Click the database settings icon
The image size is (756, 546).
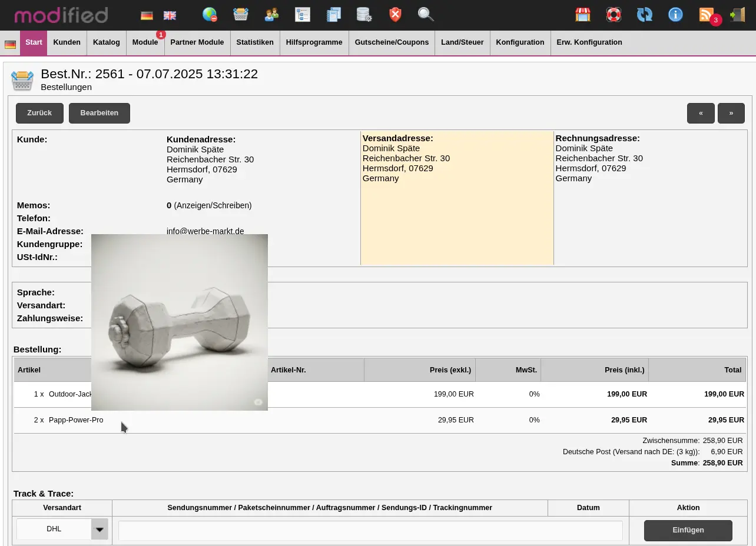(364, 15)
